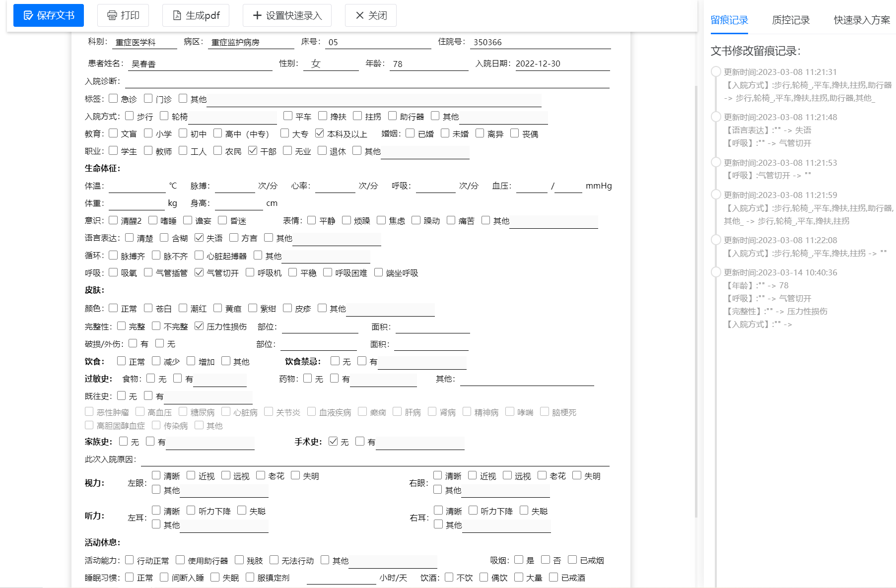The width and height of the screenshot is (896, 588).
Task: Switch to 质控记录 tab
Action: (x=791, y=20)
